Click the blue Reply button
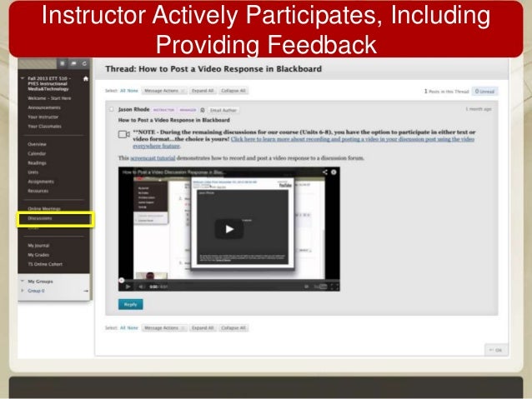 coord(131,304)
